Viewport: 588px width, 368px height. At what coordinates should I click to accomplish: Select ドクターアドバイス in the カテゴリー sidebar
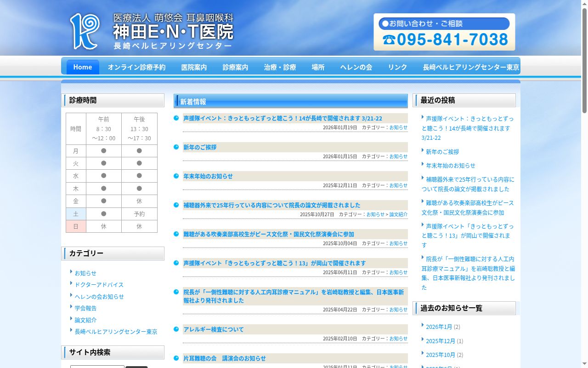tap(99, 285)
